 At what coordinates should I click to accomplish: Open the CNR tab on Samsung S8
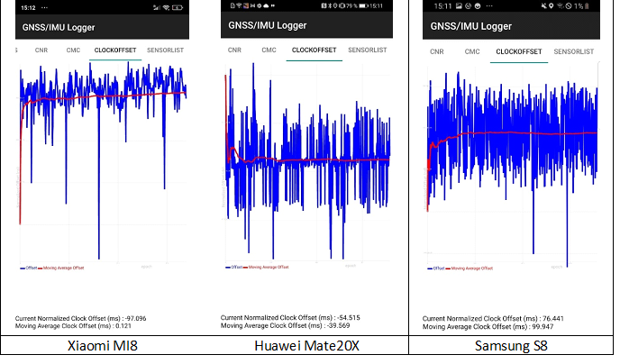pos(437,51)
